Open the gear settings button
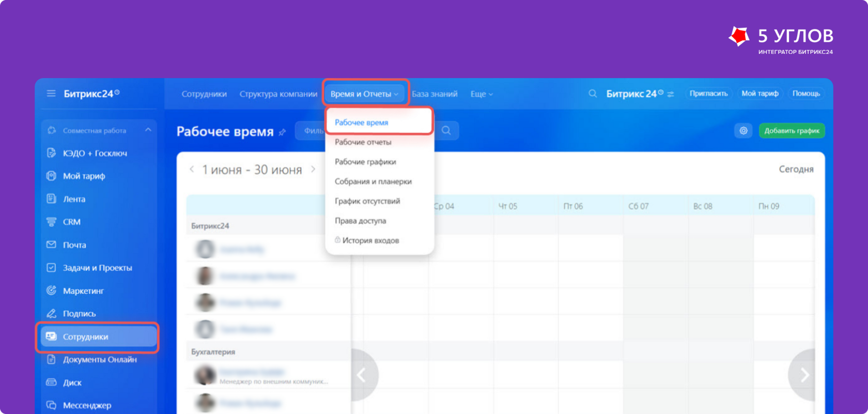The width and height of the screenshot is (868, 414). coord(743,131)
